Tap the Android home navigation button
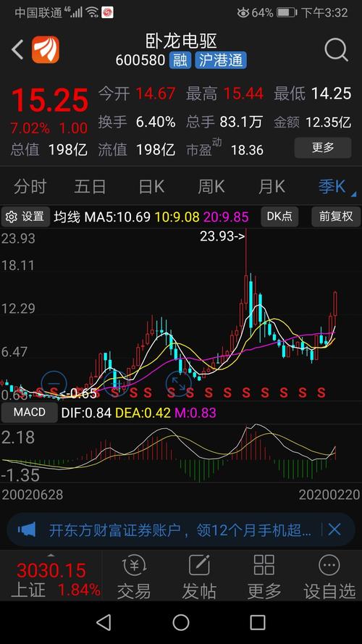The width and height of the screenshot is (362, 644). [180, 623]
